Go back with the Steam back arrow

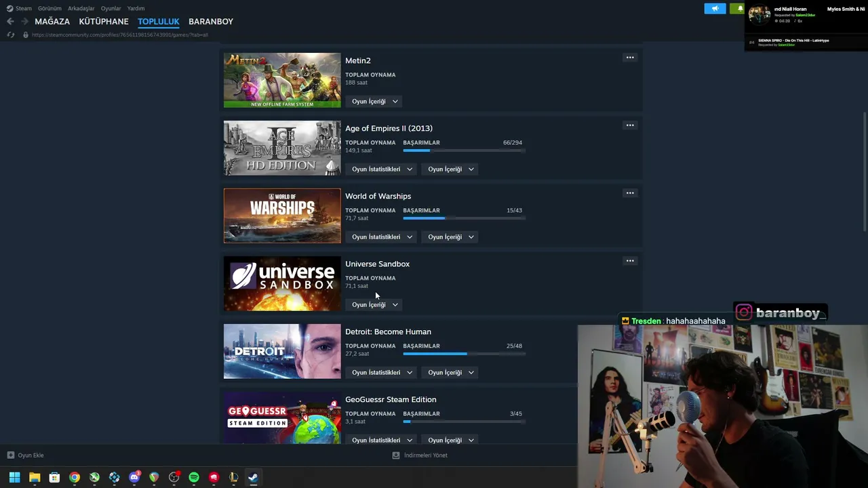click(x=10, y=22)
